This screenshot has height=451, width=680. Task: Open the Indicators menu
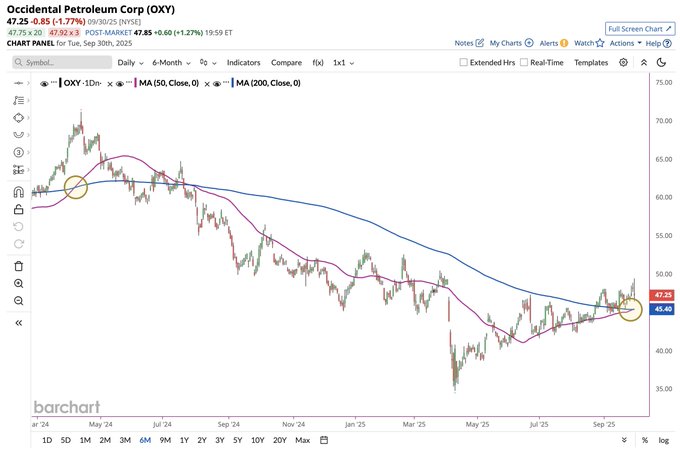pyautogui.click(x=243, y=62)
